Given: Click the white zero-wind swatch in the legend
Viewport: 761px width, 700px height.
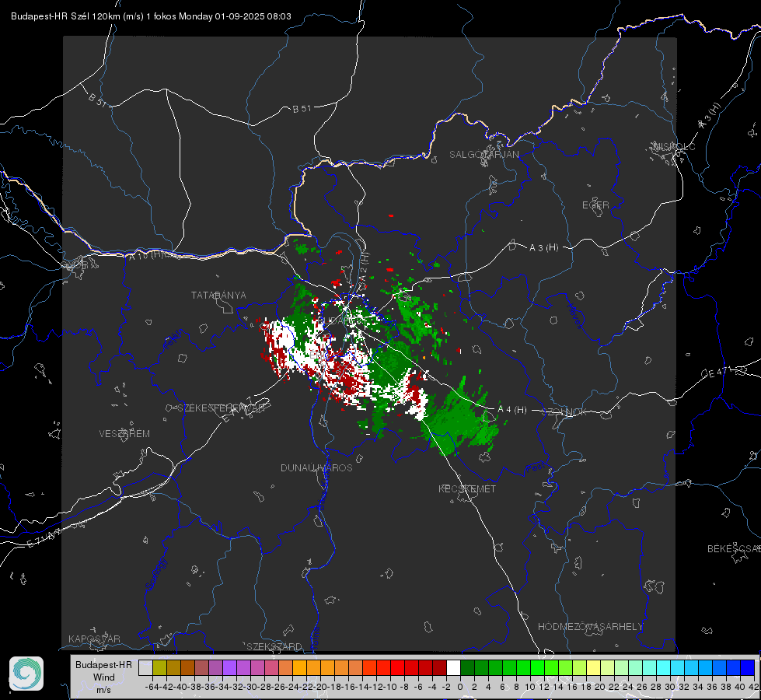Looking at the screenshot, I should tap(453, 667).
